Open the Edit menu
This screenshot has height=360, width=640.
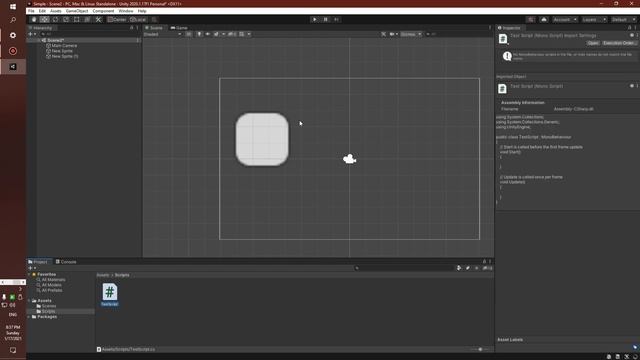[42, 11]
